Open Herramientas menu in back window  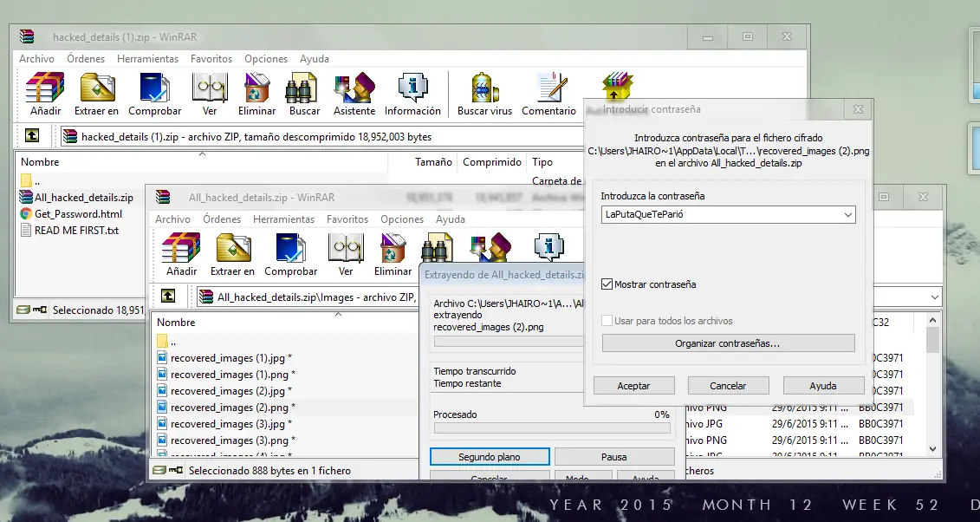pos(147,59)
